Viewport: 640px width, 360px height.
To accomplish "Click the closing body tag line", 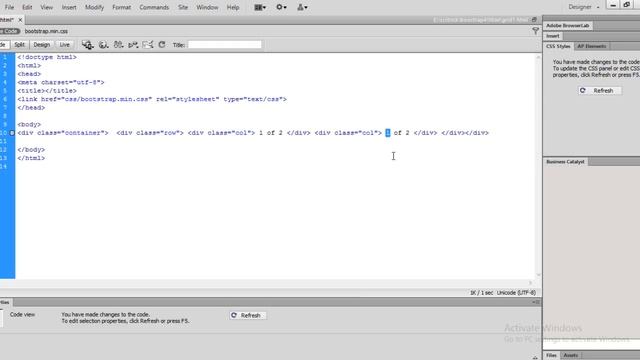I will coord(31,150).
